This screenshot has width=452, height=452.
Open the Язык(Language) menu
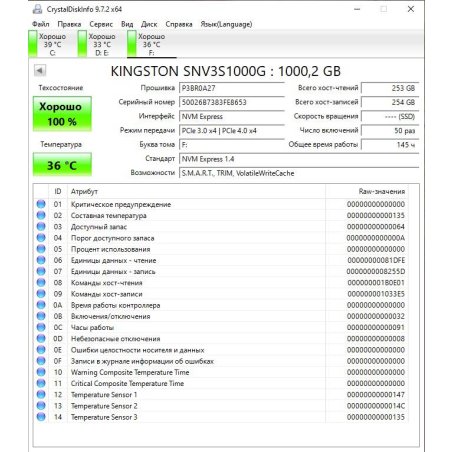(x=226, y=24)
